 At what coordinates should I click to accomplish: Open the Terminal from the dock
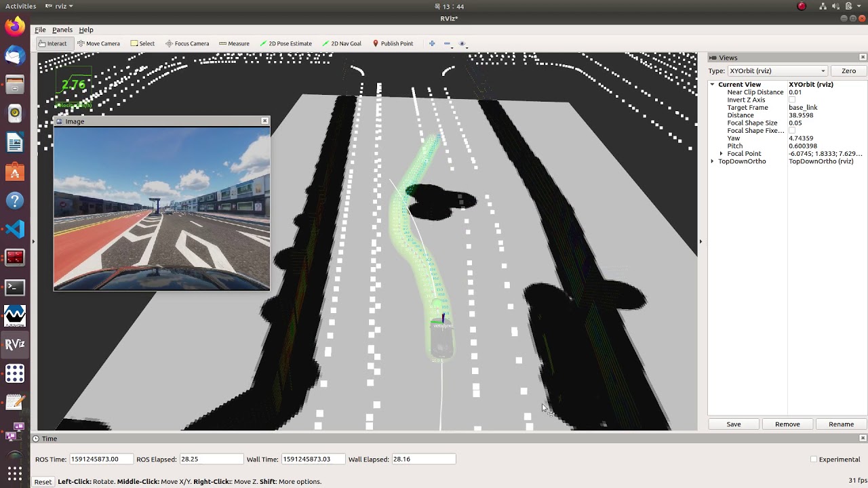pyautogui.click(x=15, y=287)
